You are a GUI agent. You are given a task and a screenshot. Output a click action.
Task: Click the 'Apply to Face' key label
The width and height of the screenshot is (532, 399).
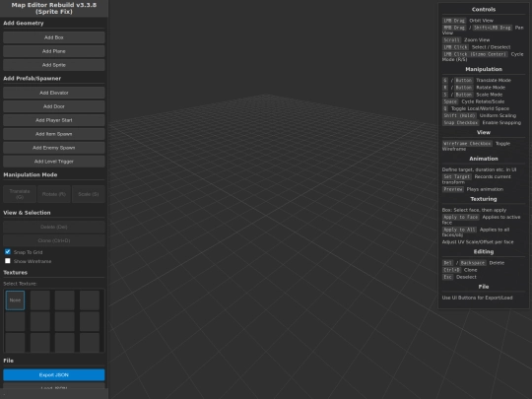pyautogui.click(x=460, y=217)
